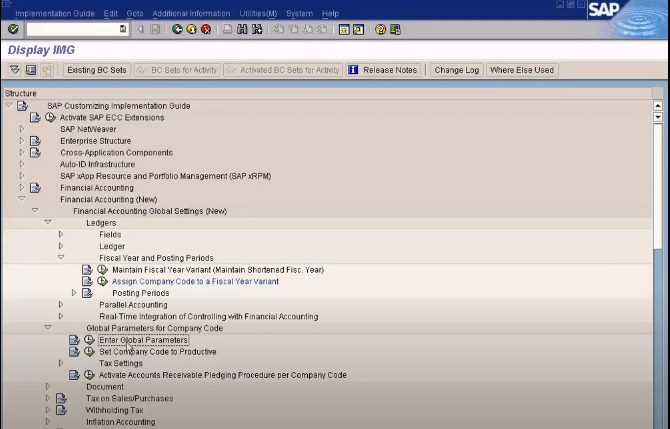This screenshot has width=670, height=429.
Task: Select the SAP xApp Resource and Portfolio Management row
Action: 166,176
